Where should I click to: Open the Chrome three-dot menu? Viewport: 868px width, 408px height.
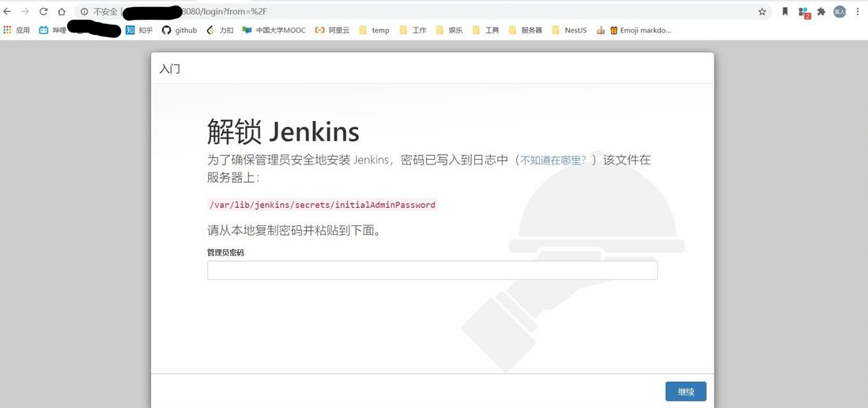[x=858, y=12]
